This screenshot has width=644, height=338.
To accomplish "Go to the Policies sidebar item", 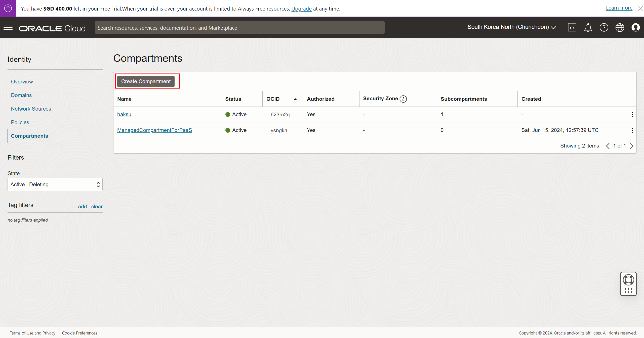I will click(x=20, y=122).
